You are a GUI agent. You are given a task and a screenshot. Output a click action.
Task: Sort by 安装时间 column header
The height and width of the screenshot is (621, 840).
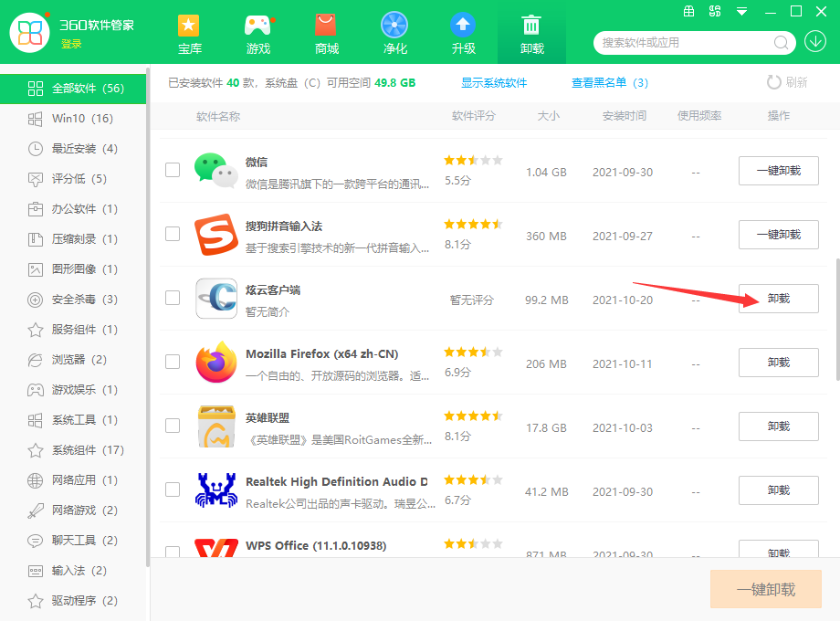(624, 116)
